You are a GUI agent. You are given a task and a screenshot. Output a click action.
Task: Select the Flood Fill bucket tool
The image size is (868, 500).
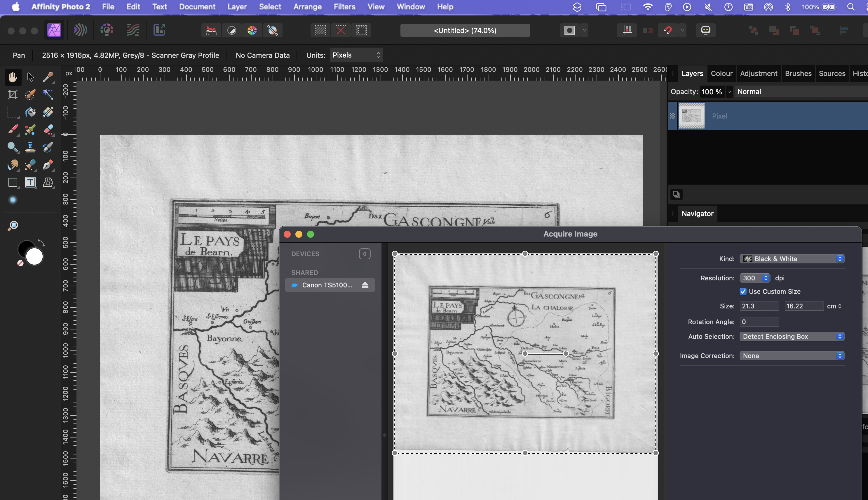coord(30,112)
